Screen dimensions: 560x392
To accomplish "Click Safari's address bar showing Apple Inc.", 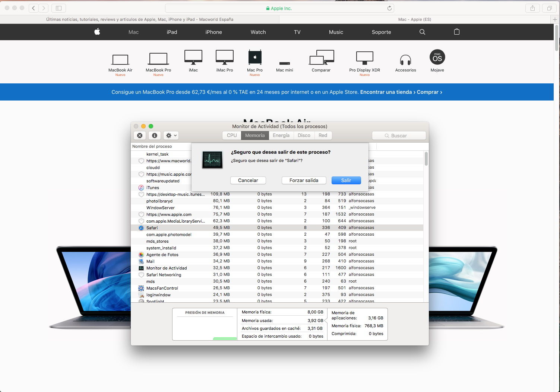I will [x=279, y=8].
